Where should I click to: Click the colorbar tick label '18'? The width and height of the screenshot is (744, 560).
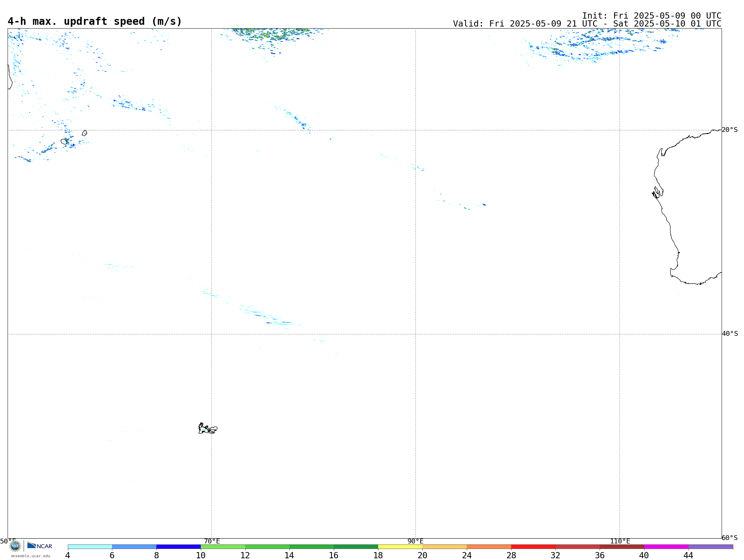[x=378, y=556]
